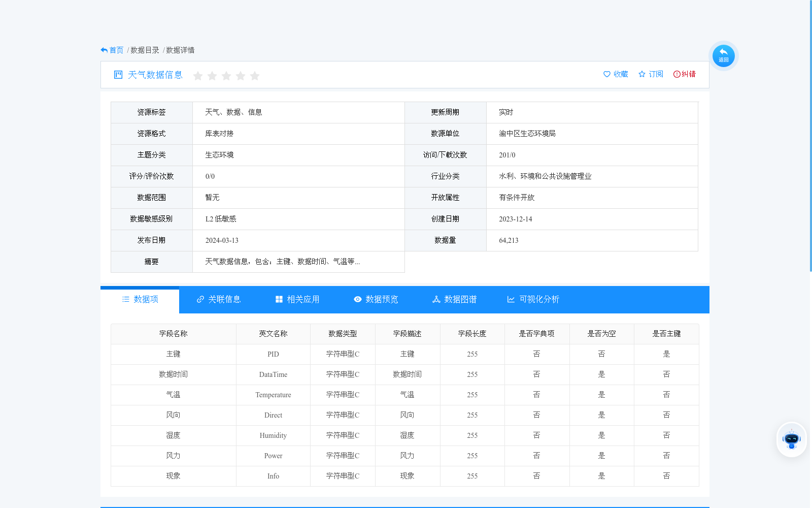Click the graph icon on 数据图谱 tab
Viewport: 812px width, 508px height.
click(436, 300)
